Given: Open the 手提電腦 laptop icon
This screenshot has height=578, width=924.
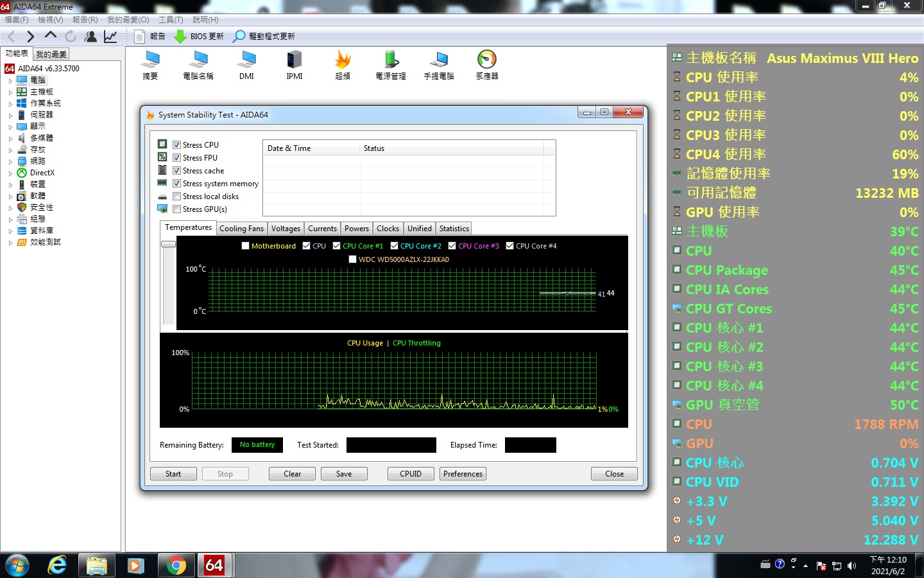Looking at the screenshot, I should 439,65.
